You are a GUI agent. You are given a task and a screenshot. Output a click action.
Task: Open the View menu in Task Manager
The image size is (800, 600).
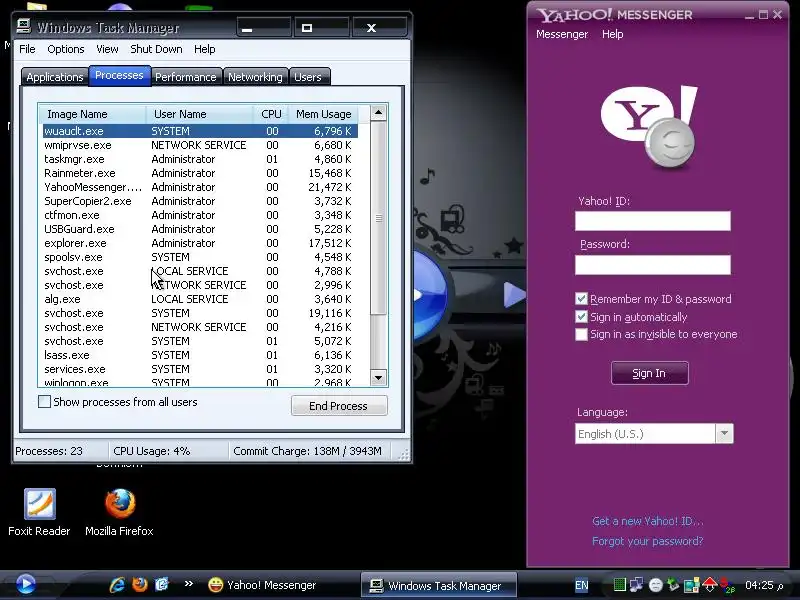[x=107, y=49]
